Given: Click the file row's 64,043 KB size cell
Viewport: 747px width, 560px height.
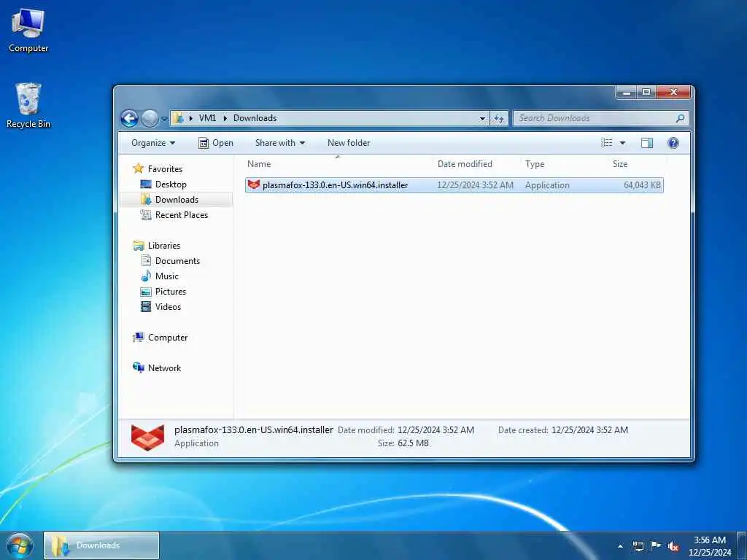Looking at the screenshot, I should click(x=642, y=185).
